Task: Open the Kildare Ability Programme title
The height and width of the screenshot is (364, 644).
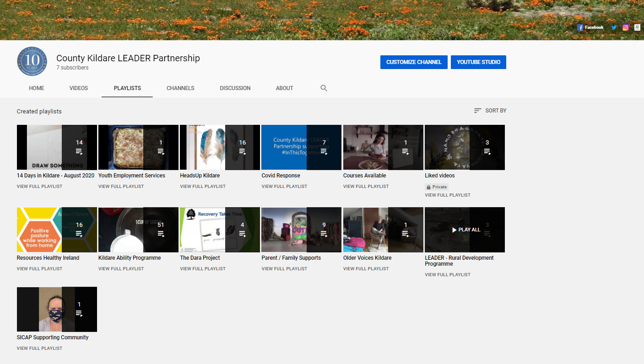Action: pos(130,258)
